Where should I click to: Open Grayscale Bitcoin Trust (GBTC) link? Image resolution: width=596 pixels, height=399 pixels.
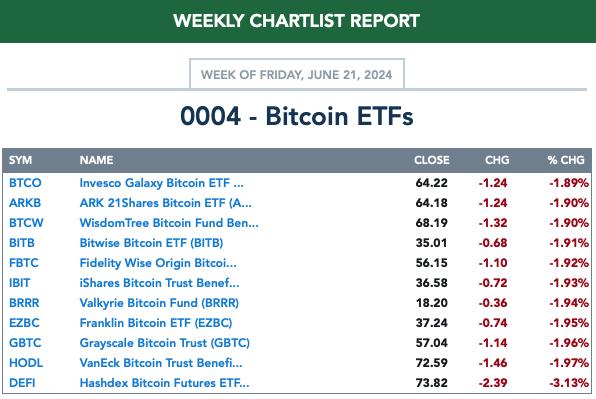point(165,343)
